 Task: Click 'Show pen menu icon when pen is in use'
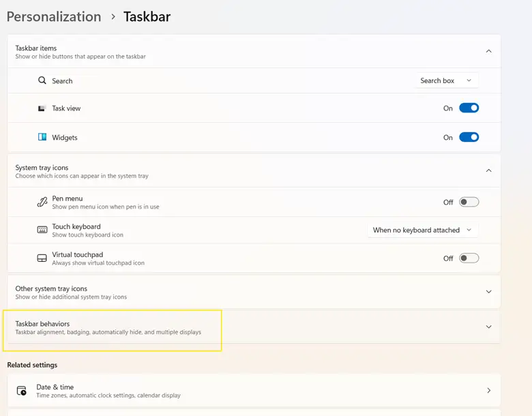coord(106,207)
